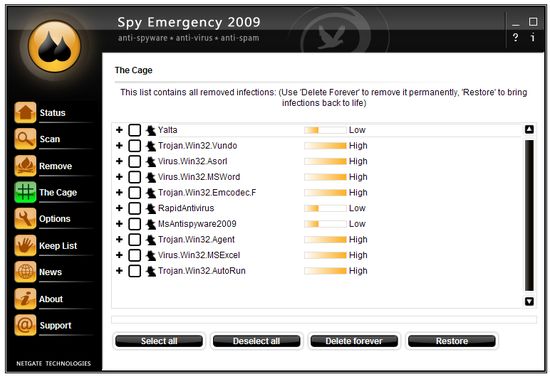Open the News globe icon
Viewport: 550px width, 379px height.
click(x=25, y=272)
